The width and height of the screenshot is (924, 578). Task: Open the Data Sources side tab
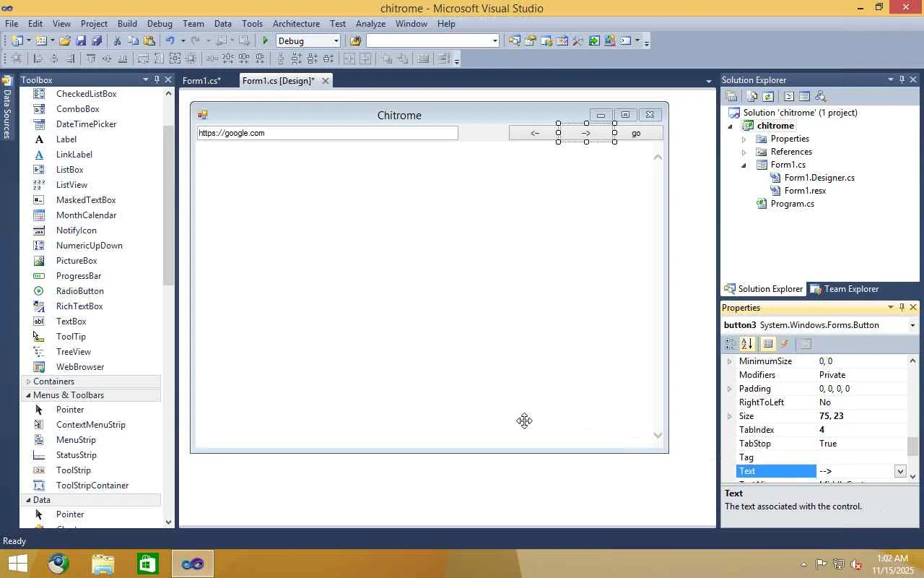pyautogui.click(x=7, y=107)
